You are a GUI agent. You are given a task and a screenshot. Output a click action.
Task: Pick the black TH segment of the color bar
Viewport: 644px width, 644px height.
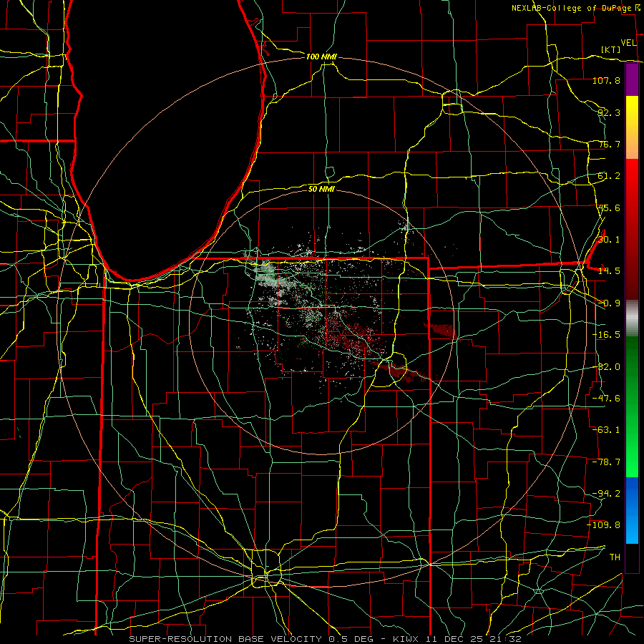point(632,557)
